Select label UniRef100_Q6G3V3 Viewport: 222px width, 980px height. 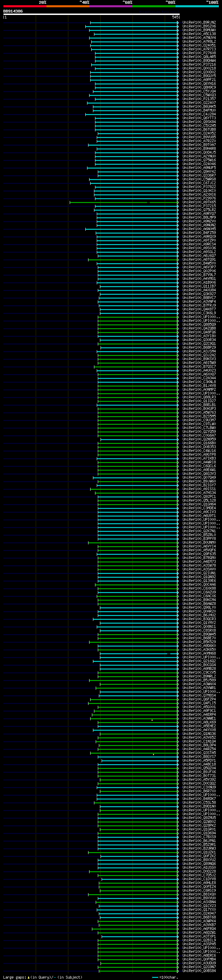tap(199, 473)
